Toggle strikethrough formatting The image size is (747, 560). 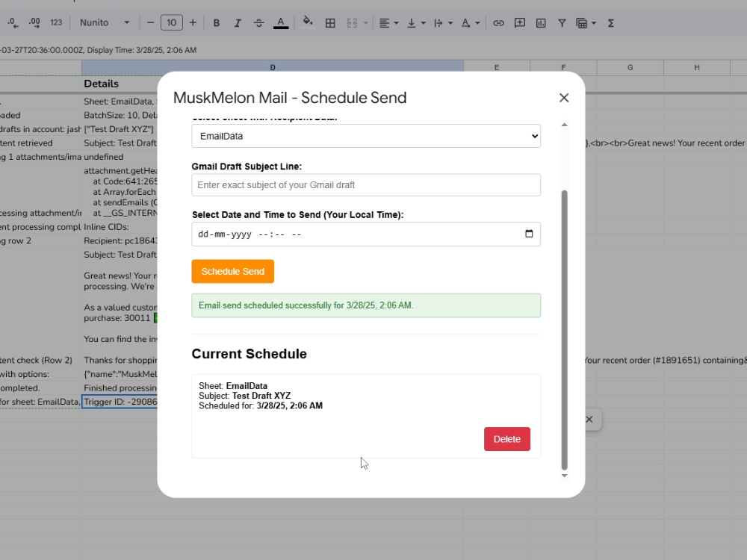click(x=258, y=23)
